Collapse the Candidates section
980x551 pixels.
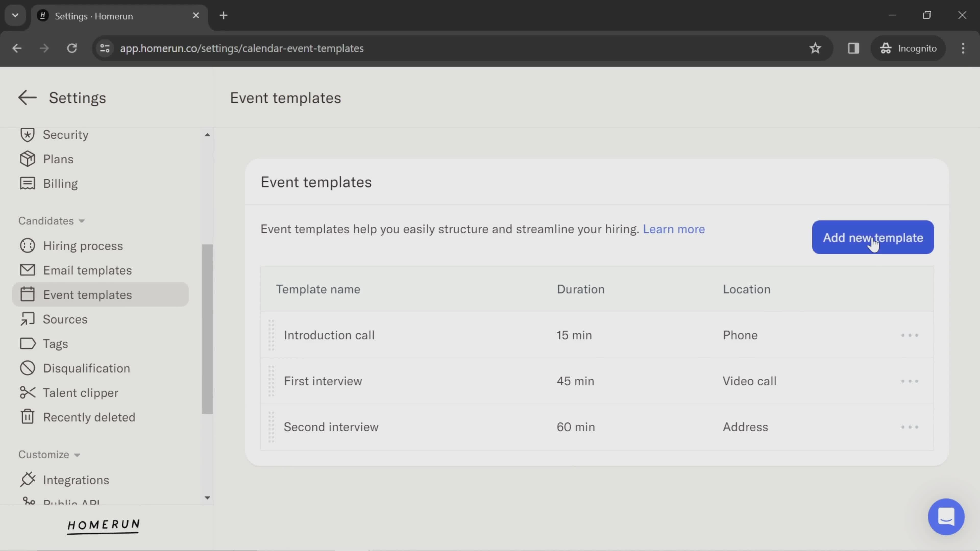[51, 221]
